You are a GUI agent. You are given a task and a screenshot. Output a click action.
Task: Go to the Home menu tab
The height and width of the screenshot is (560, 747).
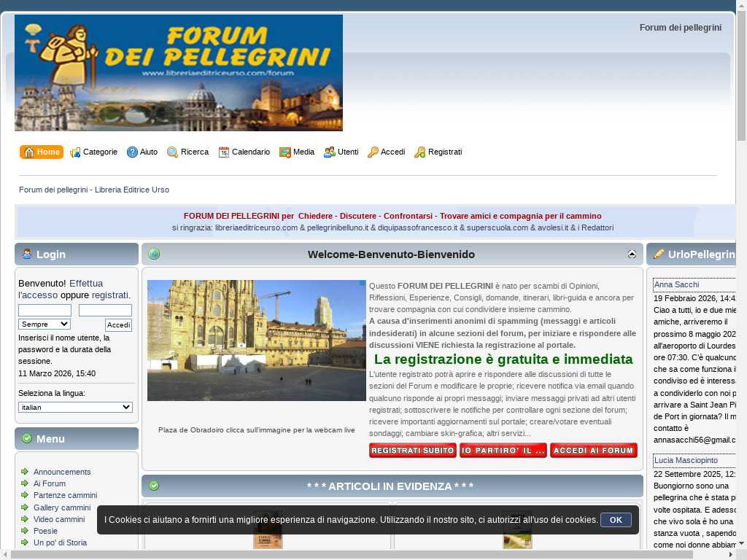[42, 152]
